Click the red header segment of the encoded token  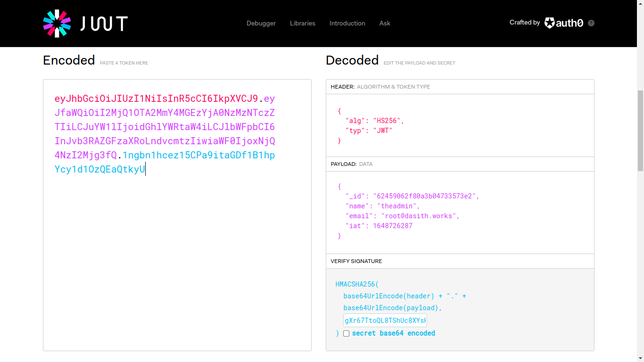[156, 99]
